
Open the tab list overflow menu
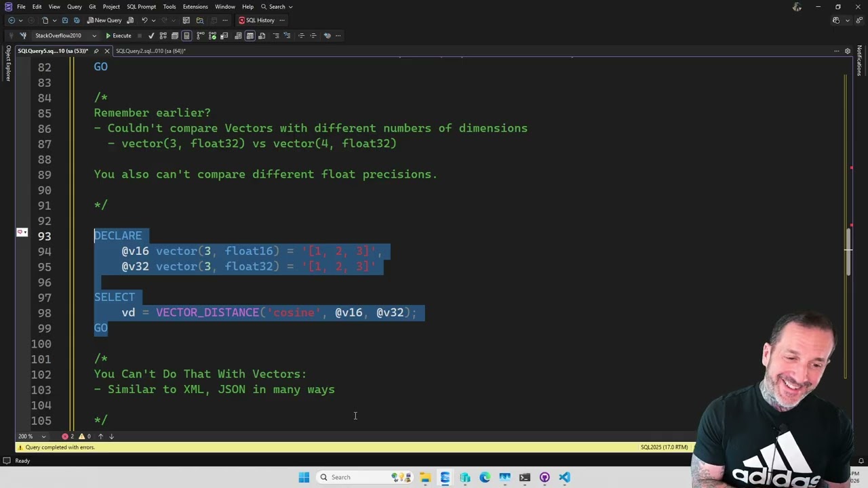837,51
